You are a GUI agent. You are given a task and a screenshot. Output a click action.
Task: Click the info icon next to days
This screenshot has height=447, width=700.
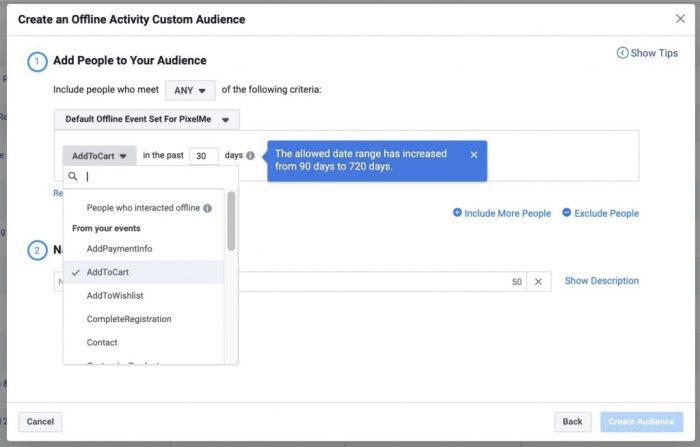coord(250,156)
